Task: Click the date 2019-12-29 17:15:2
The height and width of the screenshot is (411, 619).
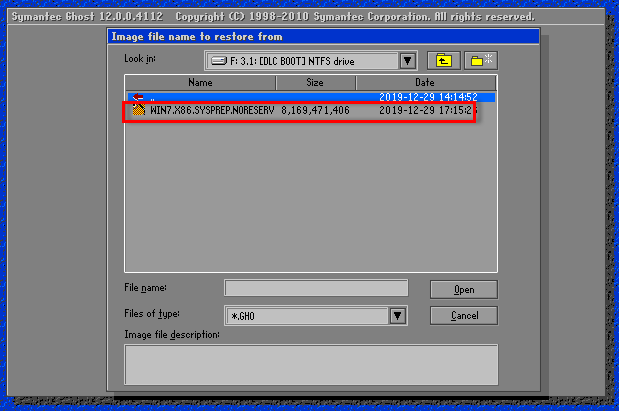Action: point(426,111)
